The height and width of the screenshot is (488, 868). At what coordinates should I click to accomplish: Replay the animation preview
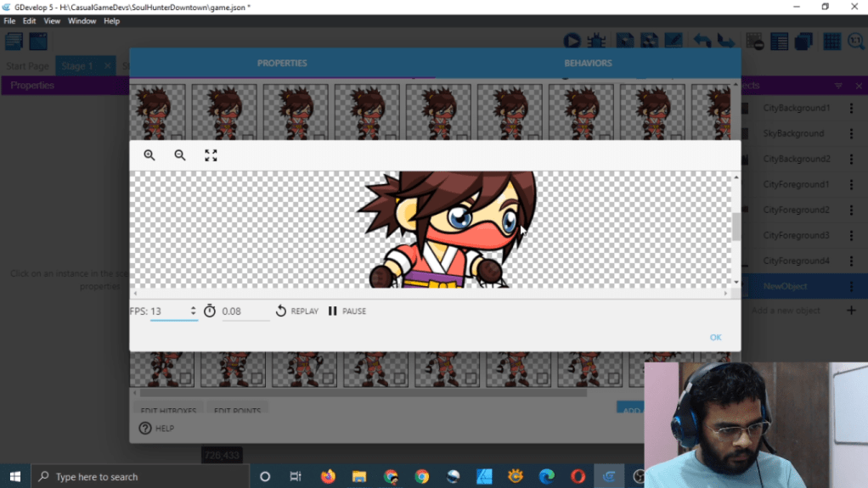pyautogui.click(x=297, y=311)
